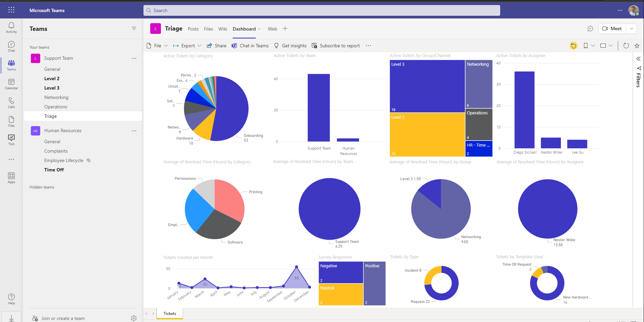Click Join or create a team
Viewport: 644px width, 322px height.
[62, 318]
